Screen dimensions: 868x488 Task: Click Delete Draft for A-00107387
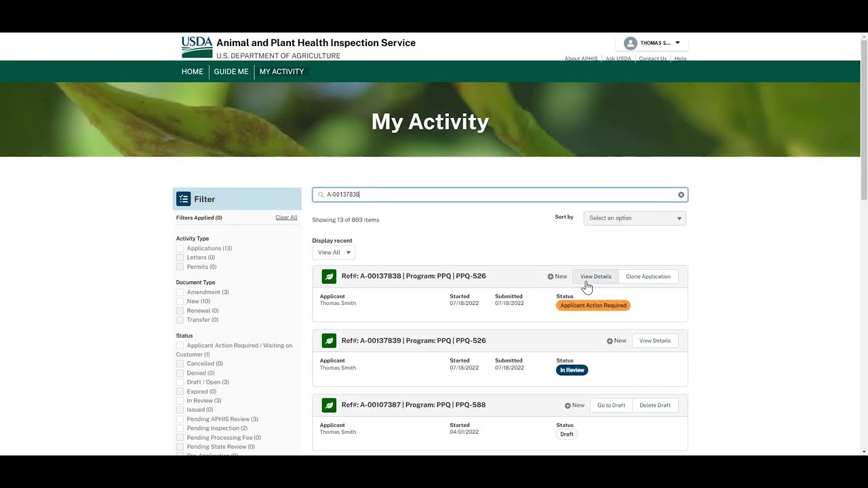655,405
